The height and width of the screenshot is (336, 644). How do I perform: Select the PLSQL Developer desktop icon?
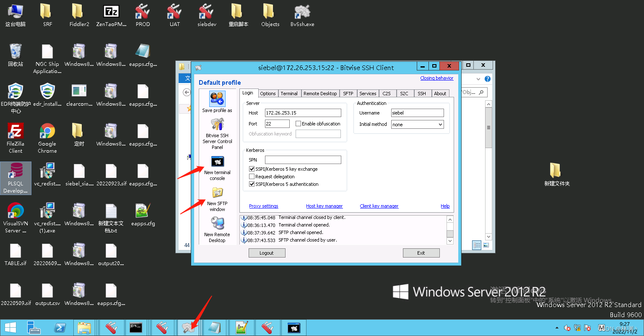pyautogui.click(x=16, y=178)
